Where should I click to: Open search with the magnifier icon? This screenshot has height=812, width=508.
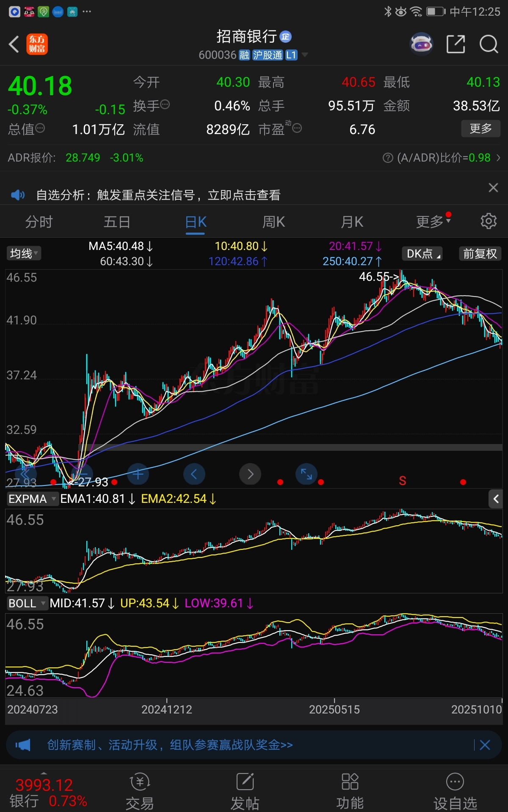pos(489,44)
